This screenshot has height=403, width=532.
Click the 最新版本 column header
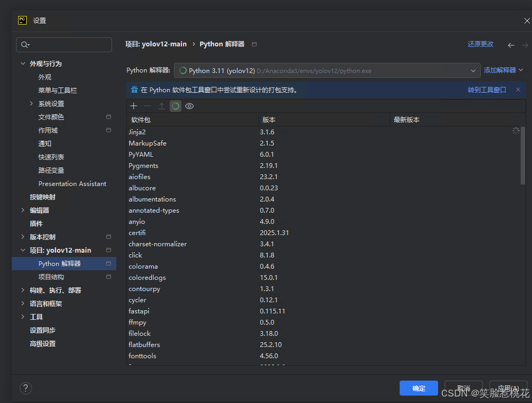(x=458, y=119)
